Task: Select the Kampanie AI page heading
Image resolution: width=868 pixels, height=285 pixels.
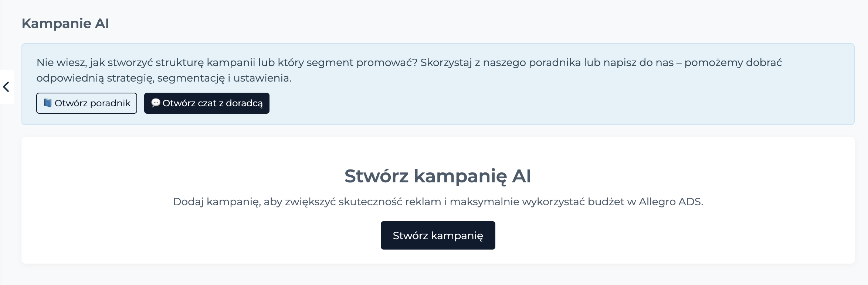Action: [65, 23]
